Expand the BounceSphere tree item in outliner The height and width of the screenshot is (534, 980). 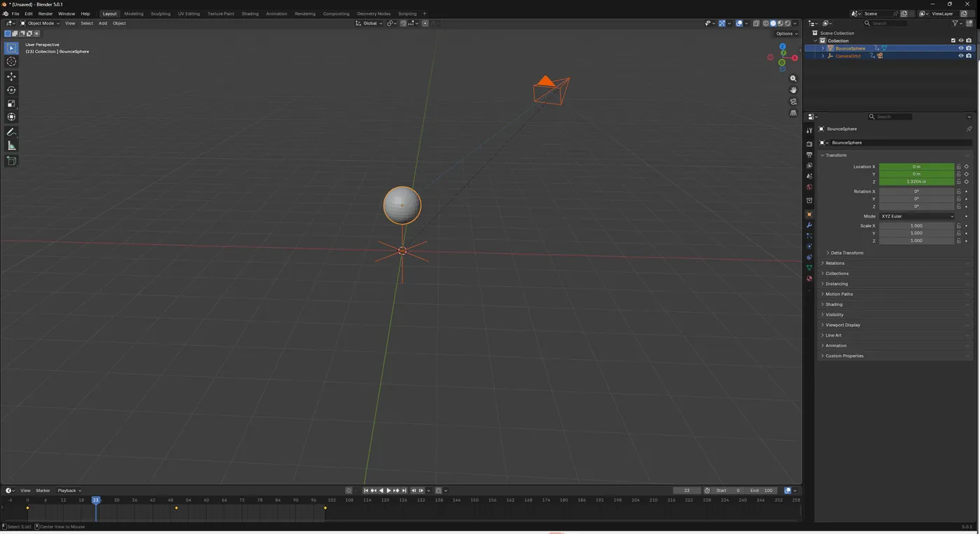(823, 48)
